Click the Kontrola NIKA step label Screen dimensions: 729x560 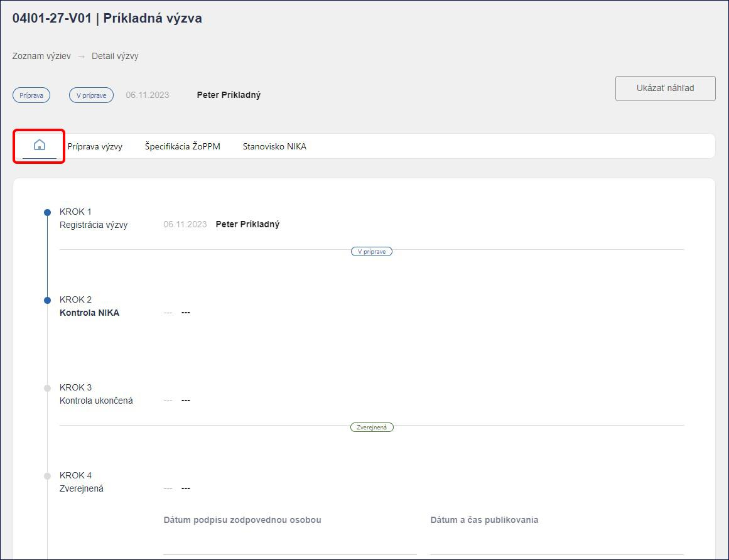(x=89, y=313)
